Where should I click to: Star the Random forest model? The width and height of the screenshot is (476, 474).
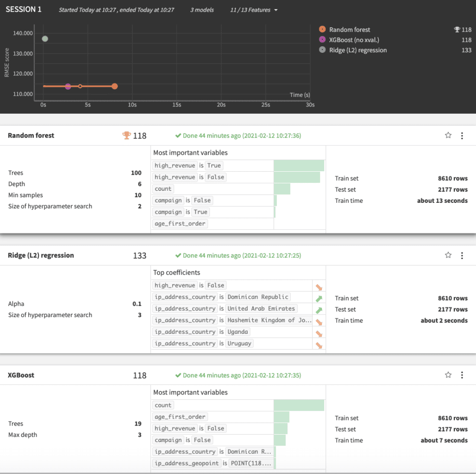click(x=448, y=135)
